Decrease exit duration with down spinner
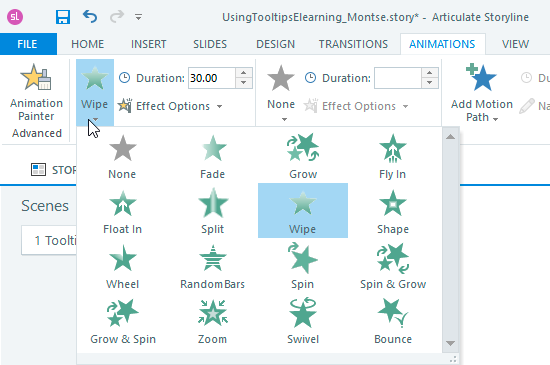The width and height of the screenshot is (550, 365). coord(430,83)
